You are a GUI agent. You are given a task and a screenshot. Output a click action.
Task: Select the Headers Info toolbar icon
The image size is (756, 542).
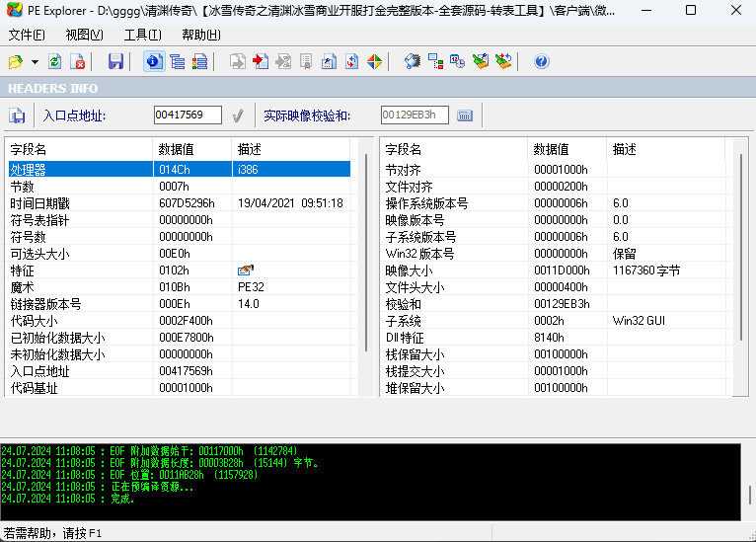click(154, 62)
